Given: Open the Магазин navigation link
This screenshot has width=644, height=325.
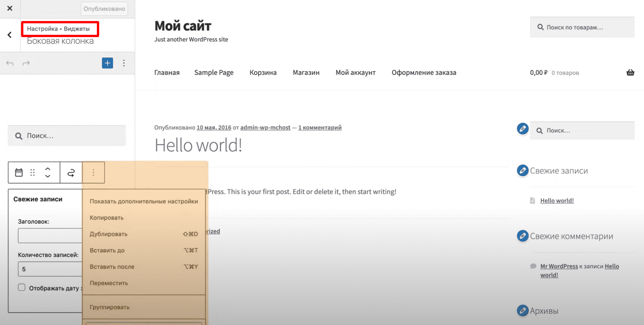Looking at the screenshot, I should click(306, 73).
